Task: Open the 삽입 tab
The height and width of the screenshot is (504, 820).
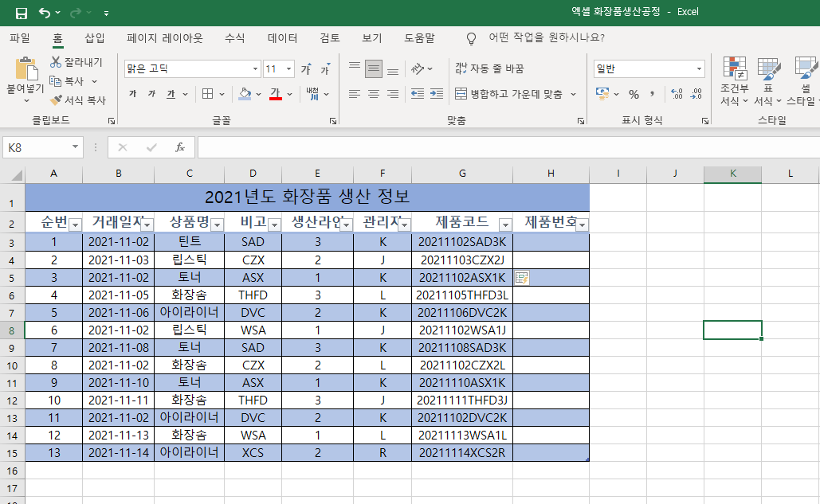Action: [x=95, y=37]
